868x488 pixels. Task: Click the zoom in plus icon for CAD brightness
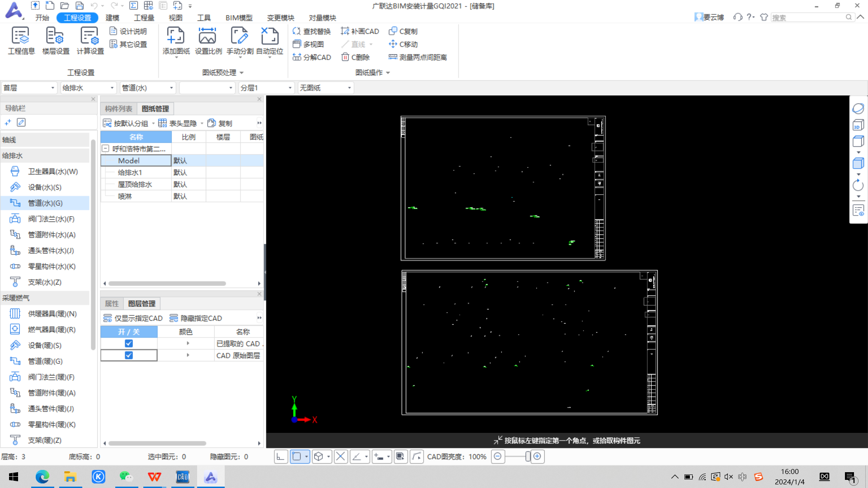point(537,456)
